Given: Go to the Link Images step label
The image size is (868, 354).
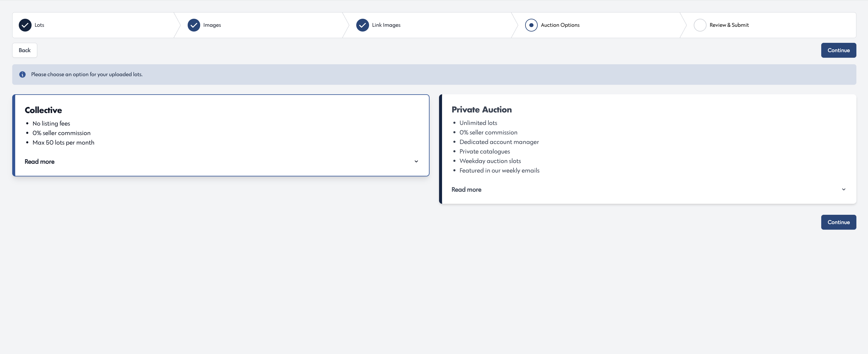Looking at the screenshot, I should (x=386, y=25).
